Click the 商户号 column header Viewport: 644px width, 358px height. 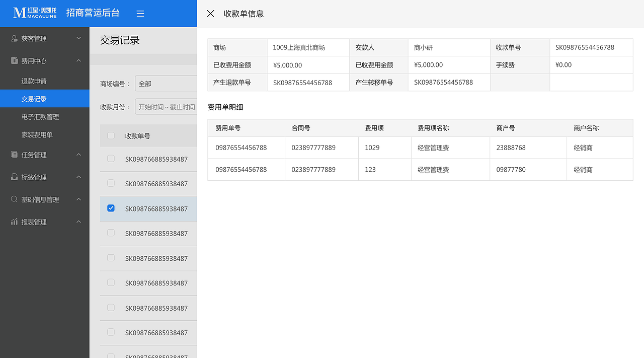[506, 128]
